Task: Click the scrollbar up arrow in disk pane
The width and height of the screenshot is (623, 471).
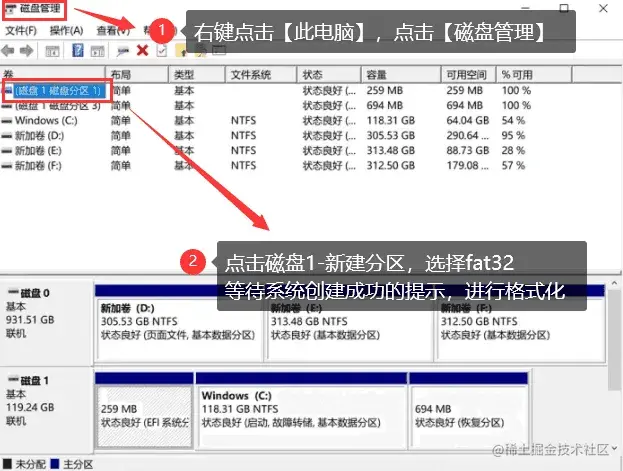Action: pyautogui.click(x=614, y=283)
